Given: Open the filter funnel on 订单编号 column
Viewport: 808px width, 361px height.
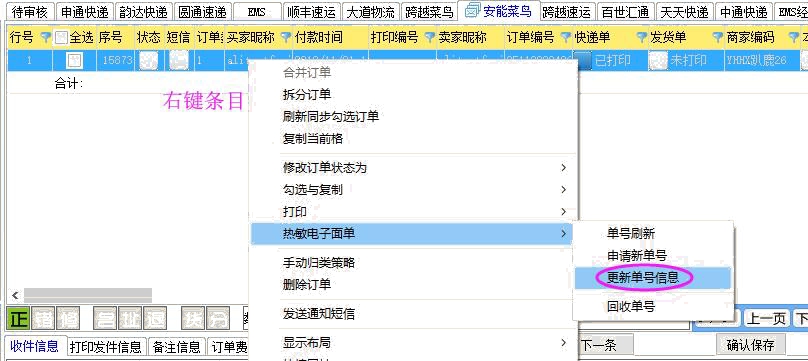Looking at the screenshot, I should pos(566,37).
